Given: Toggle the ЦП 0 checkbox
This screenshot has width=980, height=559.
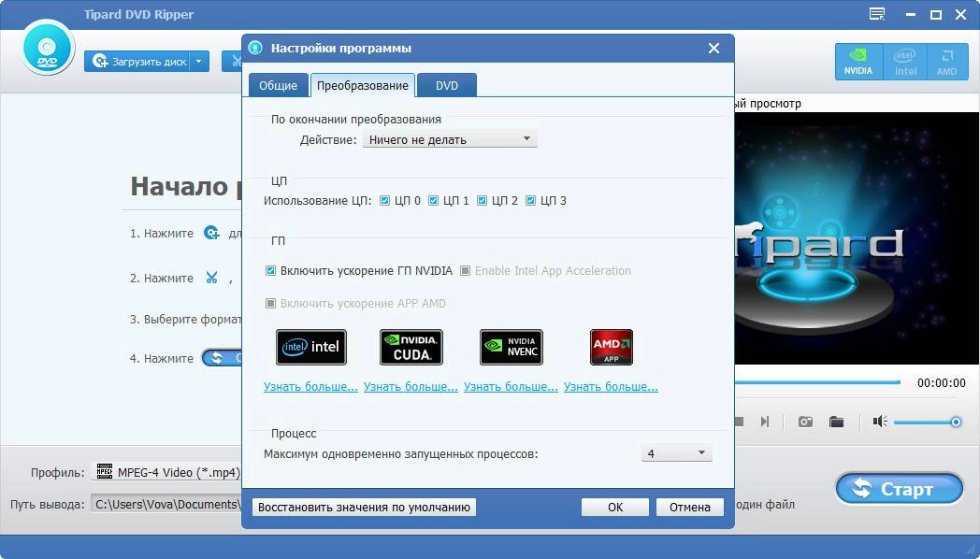Looking at the screenshot, I should coord(385,200).
